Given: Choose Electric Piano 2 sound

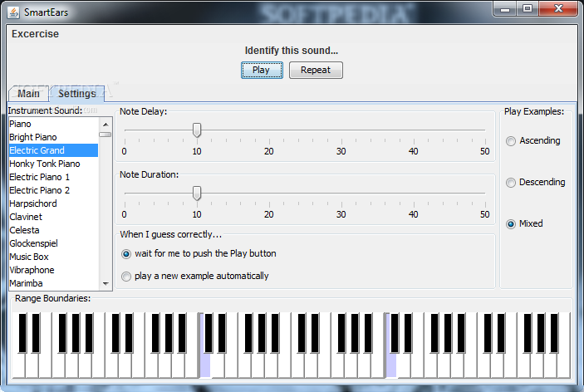Looking at the screenshot, I should (54, 190).
